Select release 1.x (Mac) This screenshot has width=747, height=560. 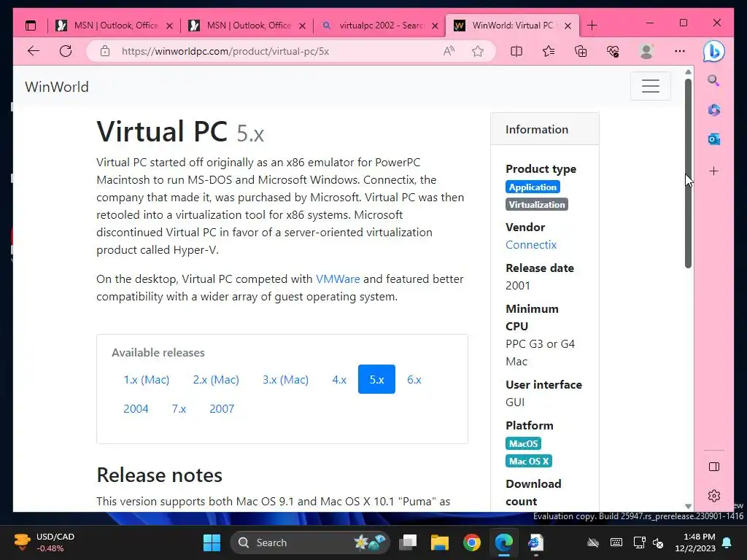click(146, 379)
